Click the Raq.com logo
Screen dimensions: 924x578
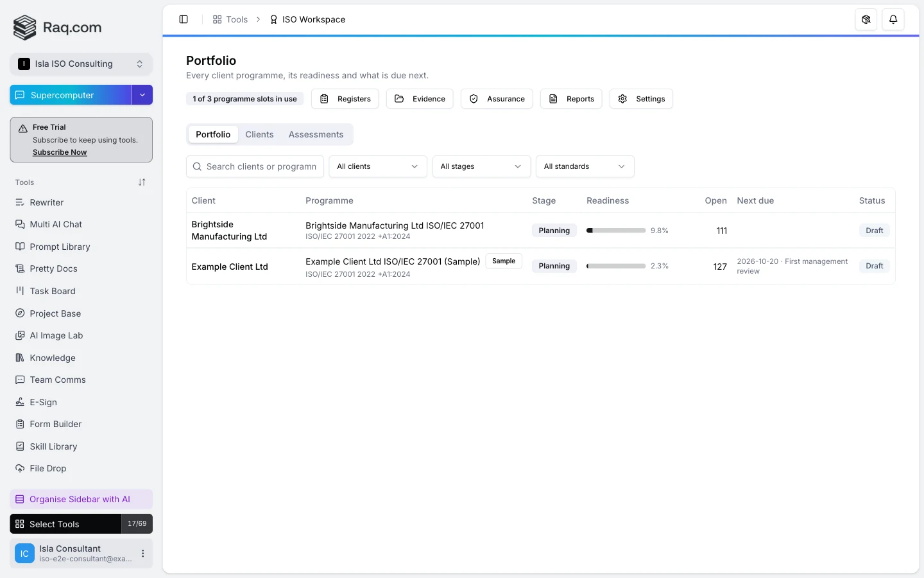pos(58,28)
